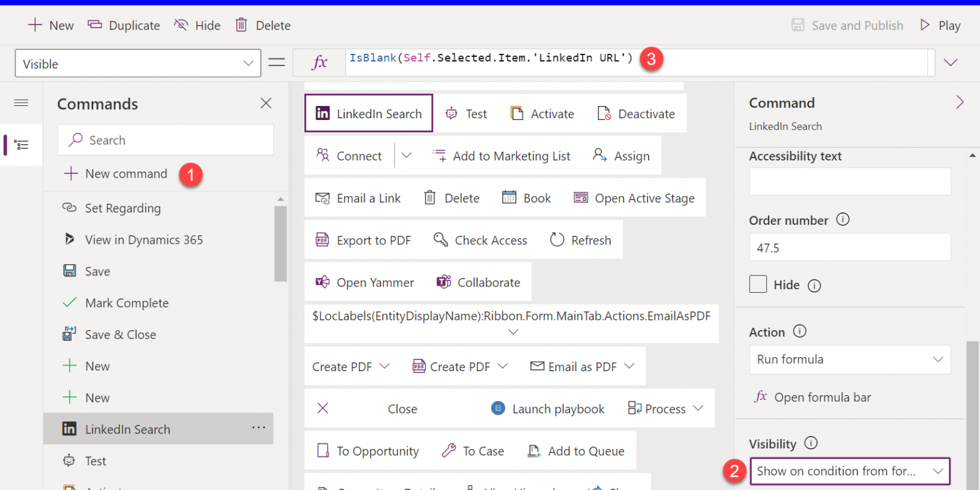Click Add to Queue
Viewport: 980px width, 490px height.
point(576,451)
